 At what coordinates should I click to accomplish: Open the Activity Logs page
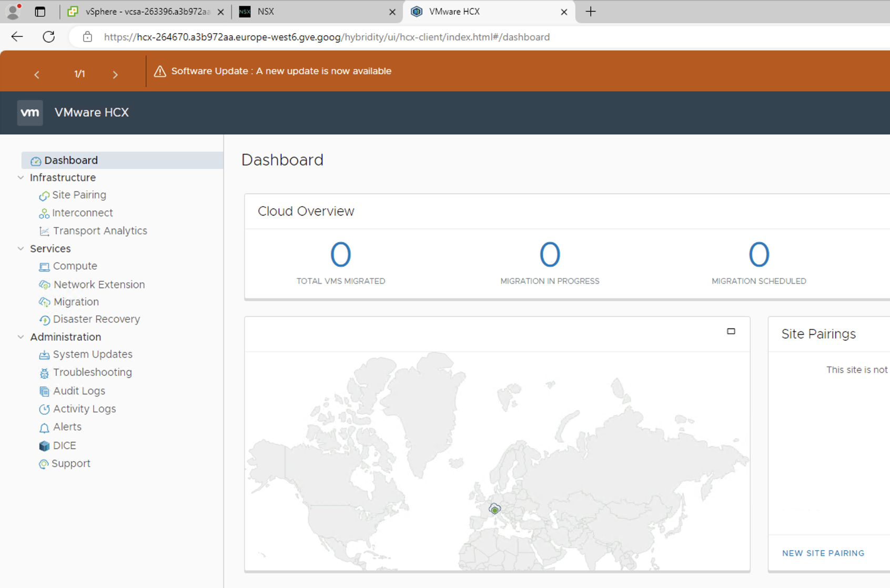pos(84,409)
